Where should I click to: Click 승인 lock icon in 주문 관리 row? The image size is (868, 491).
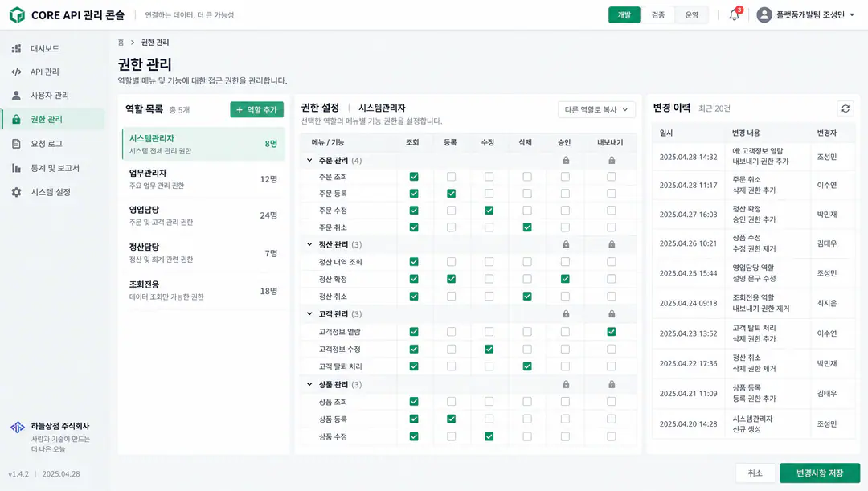(566, 161)
